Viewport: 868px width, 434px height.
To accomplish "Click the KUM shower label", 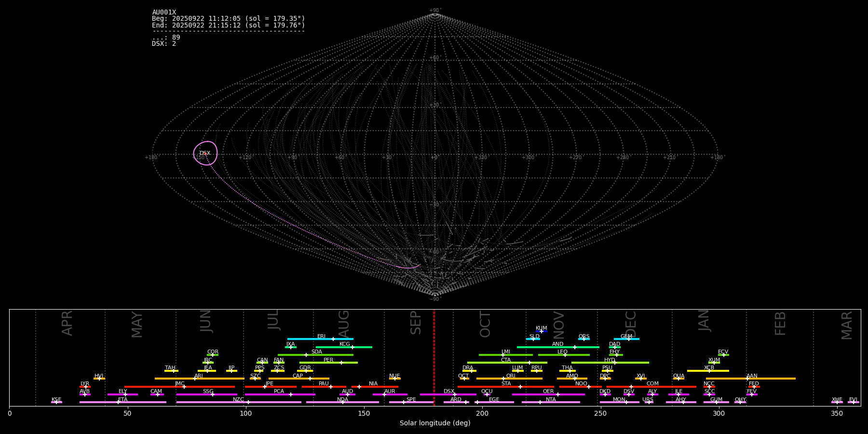I will click(x=542, y=328).
